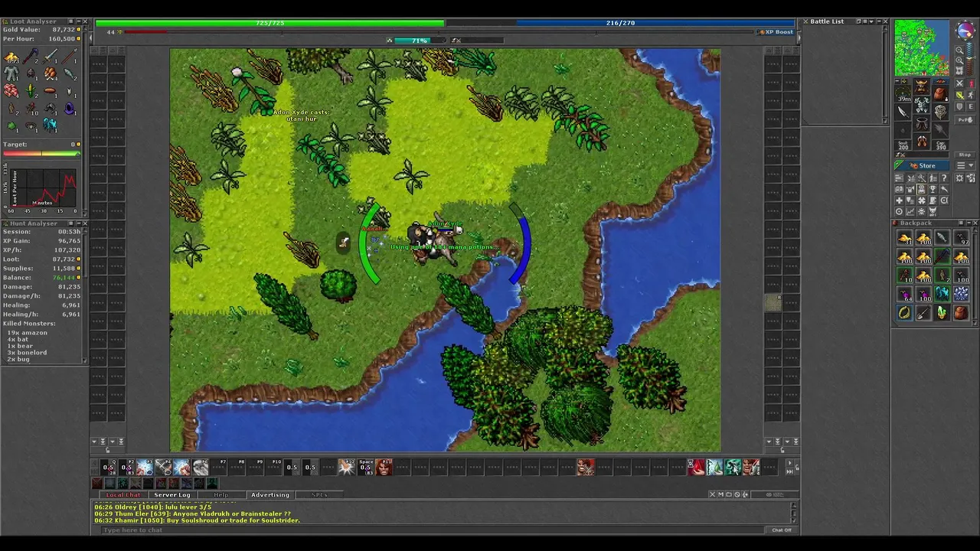The image size is (980, 551).
Task: Click the help question mark sidebar icon
Action: (x=944, y=178)
